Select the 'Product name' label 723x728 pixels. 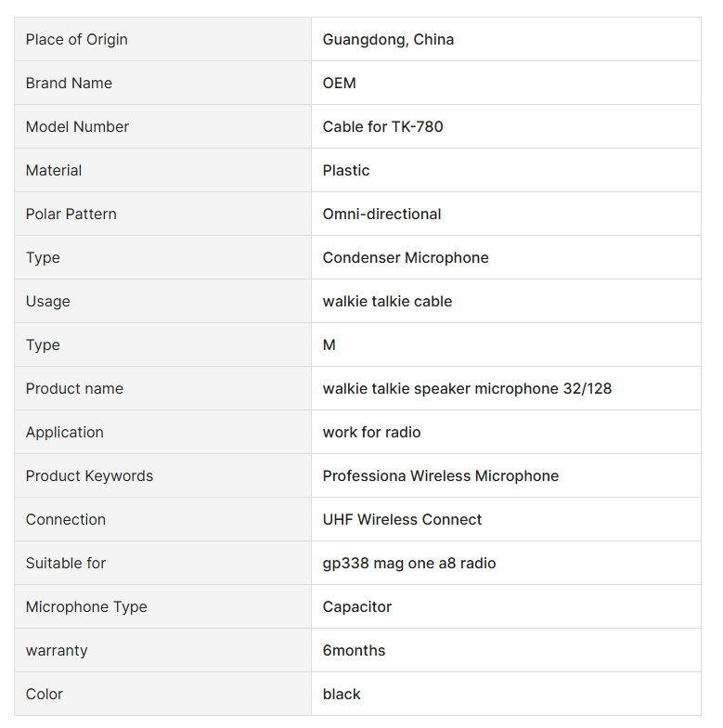[74, 388]
